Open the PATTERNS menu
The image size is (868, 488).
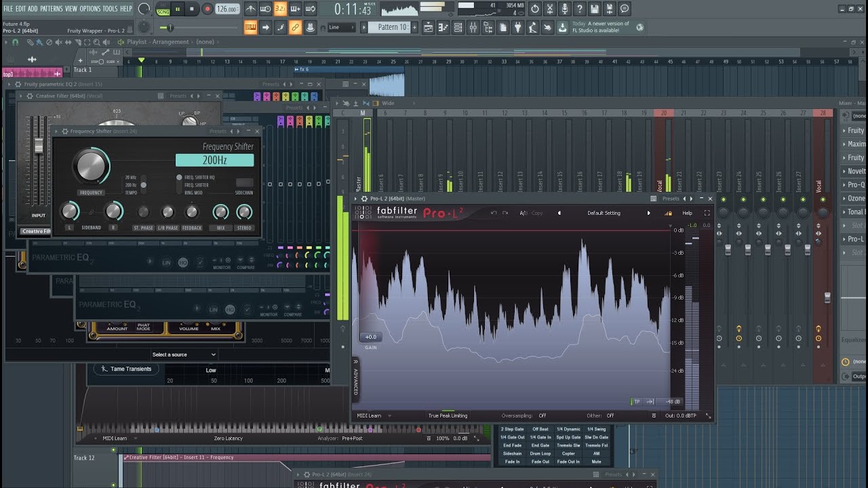pyautogui.click(x=52, y=9)
